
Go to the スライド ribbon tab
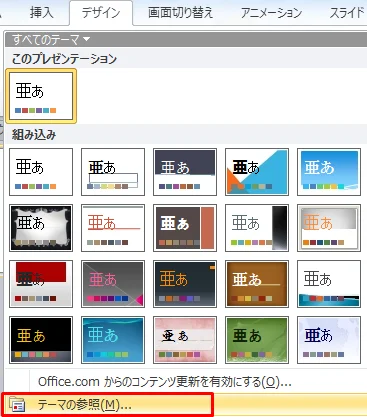[347, 13]
